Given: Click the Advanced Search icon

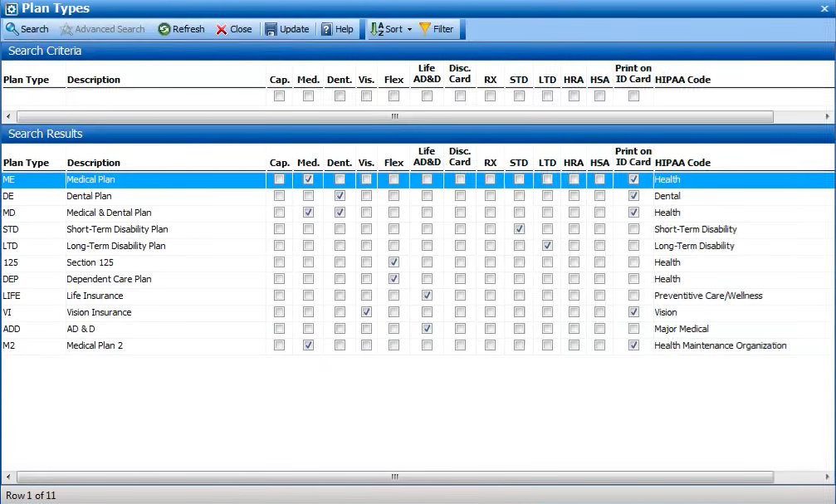Looking at the screenshot, I should 66,29.
